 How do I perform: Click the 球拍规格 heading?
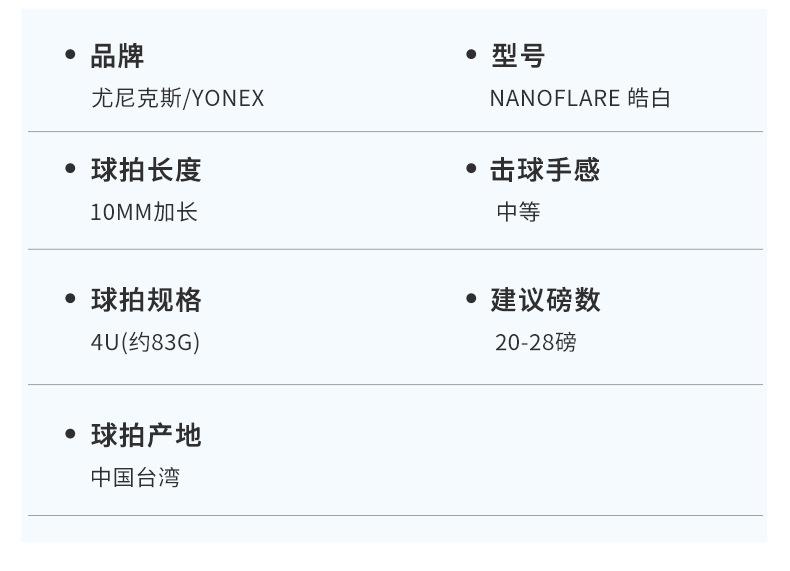[x=146, y=300]
